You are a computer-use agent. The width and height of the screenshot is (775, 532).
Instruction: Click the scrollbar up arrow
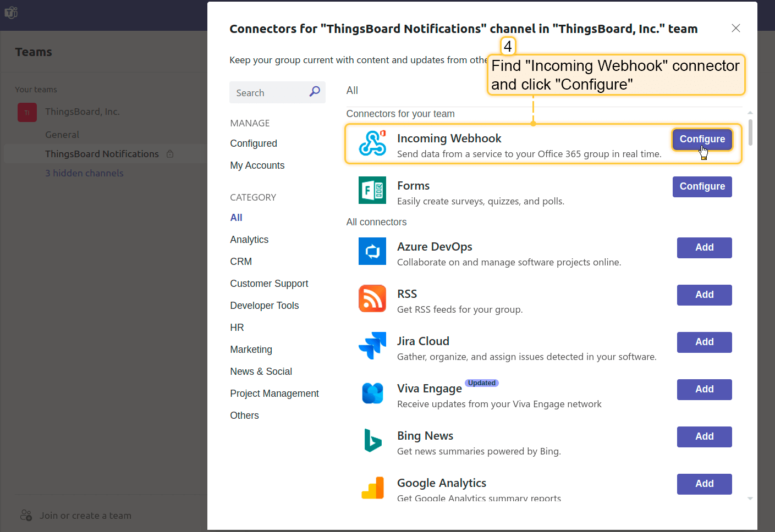[750, 113]
